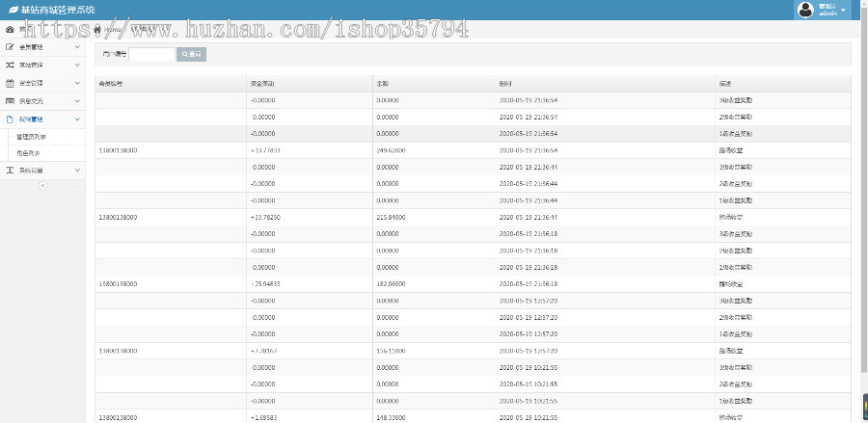Click 13800138000 in the 182.06000 row
Viewport: 868px width, 423px height.
[118, 283]
